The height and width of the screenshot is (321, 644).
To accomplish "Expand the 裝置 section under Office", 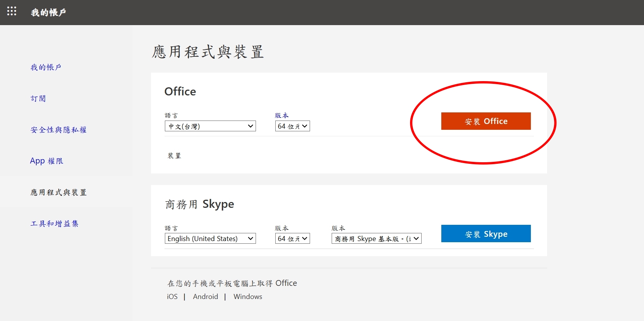I will click(175, 156).
